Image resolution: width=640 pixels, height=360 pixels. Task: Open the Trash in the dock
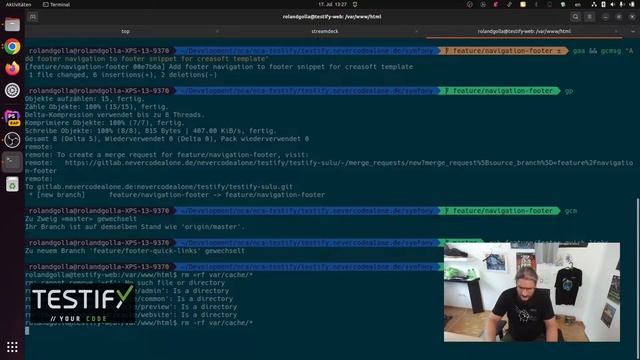[12, 184]
